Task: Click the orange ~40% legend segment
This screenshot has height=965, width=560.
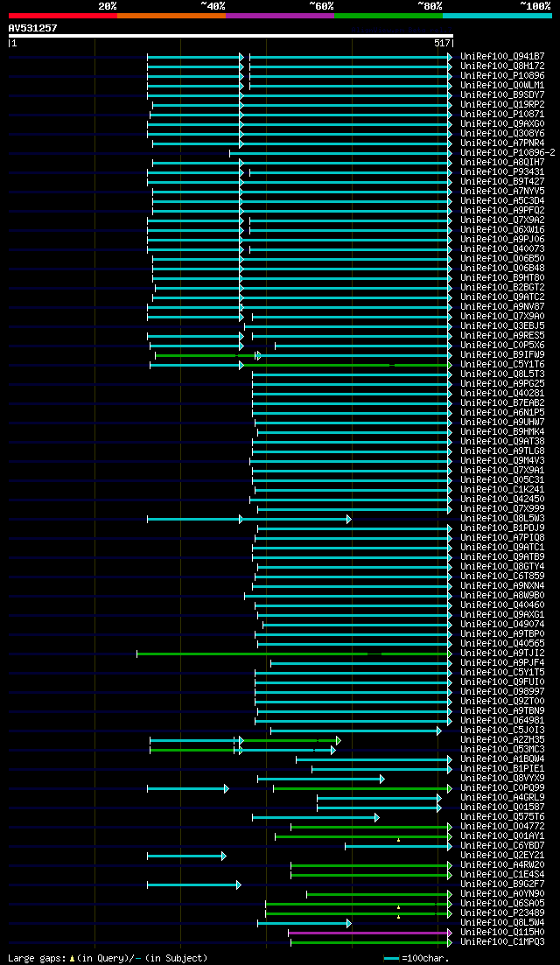Action: [171, 15]
